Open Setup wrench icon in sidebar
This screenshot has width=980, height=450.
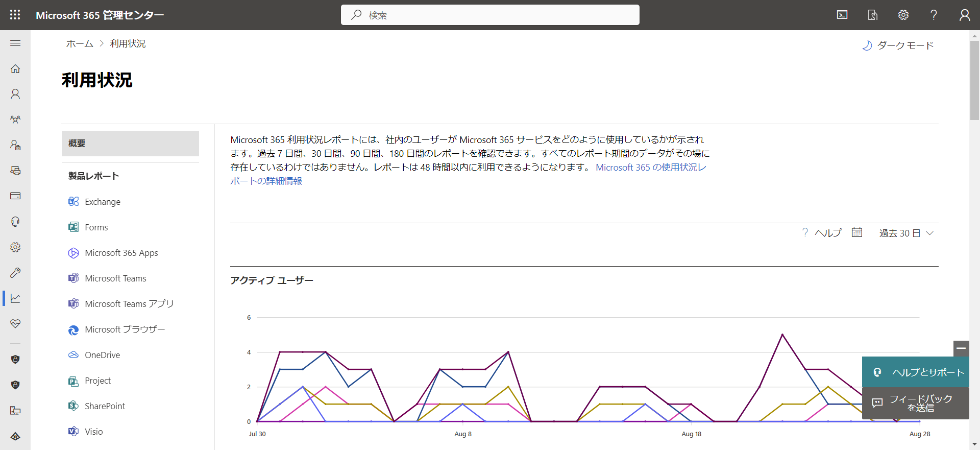pos(15,273)
